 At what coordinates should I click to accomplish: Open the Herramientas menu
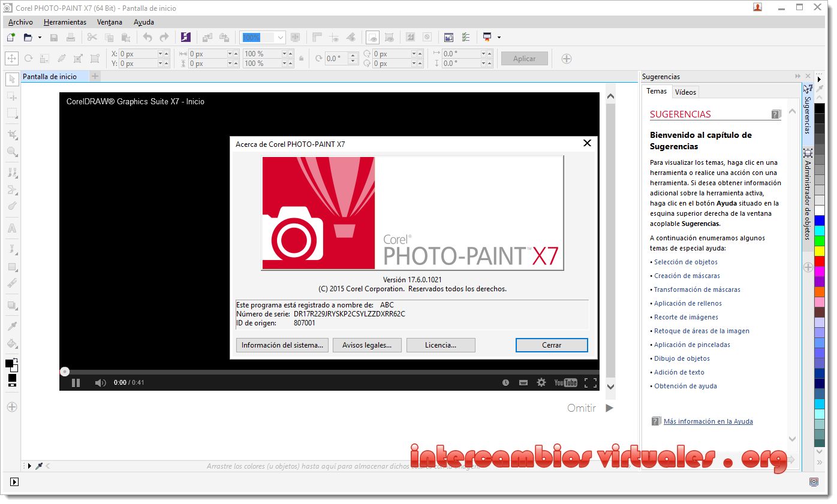pos(65,22)
